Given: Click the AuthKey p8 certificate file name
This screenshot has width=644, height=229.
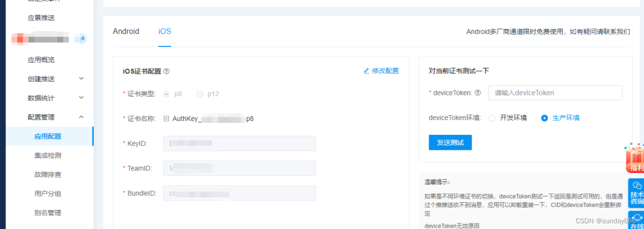Looking at the screenshot, I should (x=213, y=119).
